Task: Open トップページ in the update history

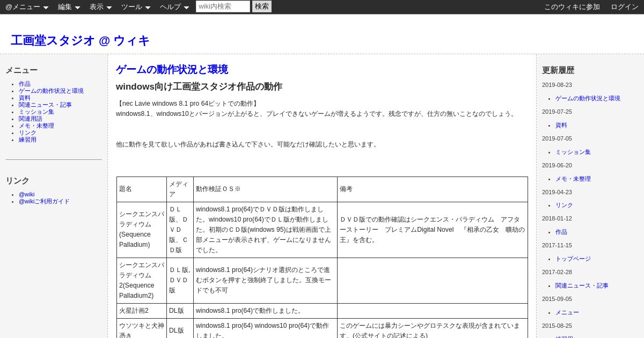Action: coord(573,259)
